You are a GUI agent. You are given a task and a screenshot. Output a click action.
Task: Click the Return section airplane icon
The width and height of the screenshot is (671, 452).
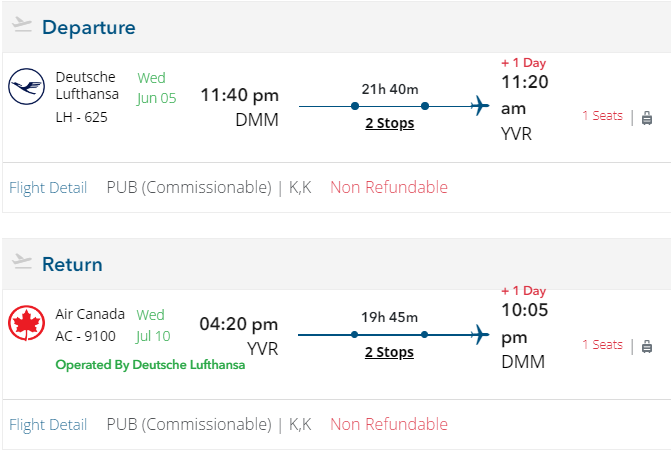click(x=22, y=262)
